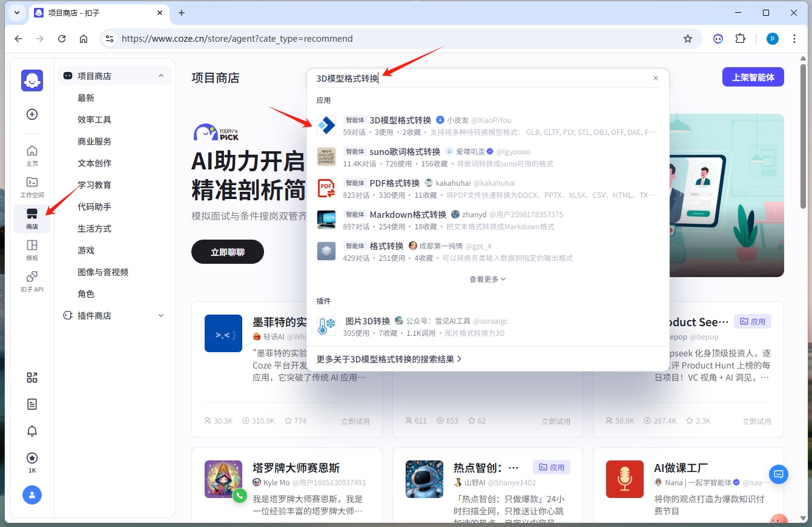The height and width of the screenshot is (527, 812).
Task: Open the chat feedback floating button
Action: click(x=779, y=474)
